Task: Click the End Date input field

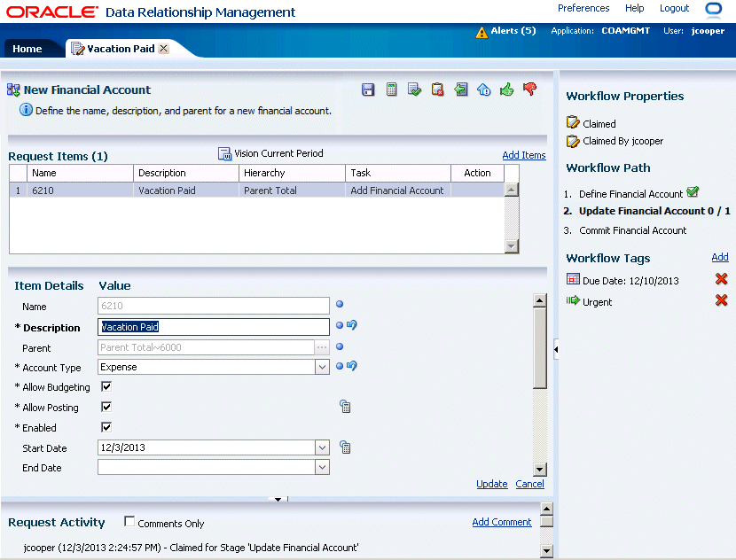Action: [x=207, y=467]
